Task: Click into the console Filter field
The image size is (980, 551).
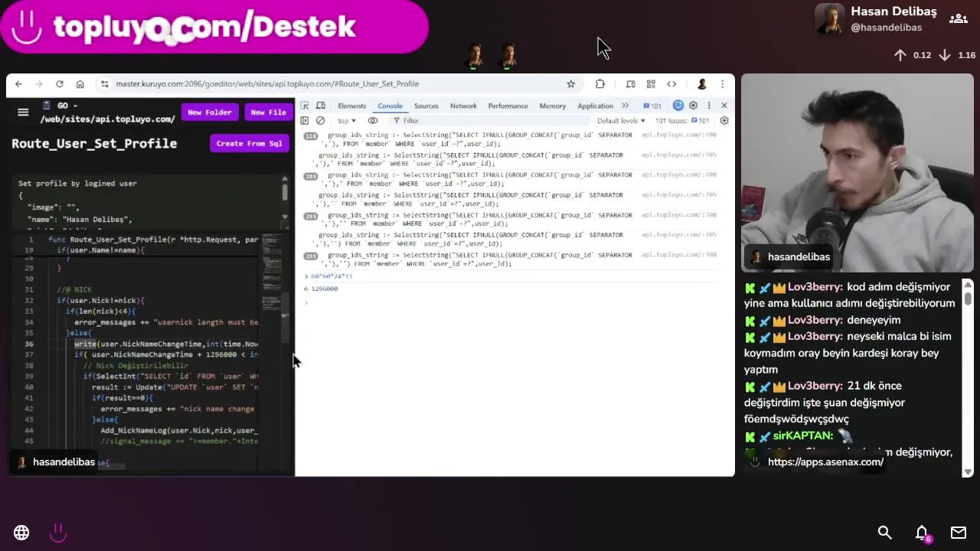Action: (x=490, y=121)
